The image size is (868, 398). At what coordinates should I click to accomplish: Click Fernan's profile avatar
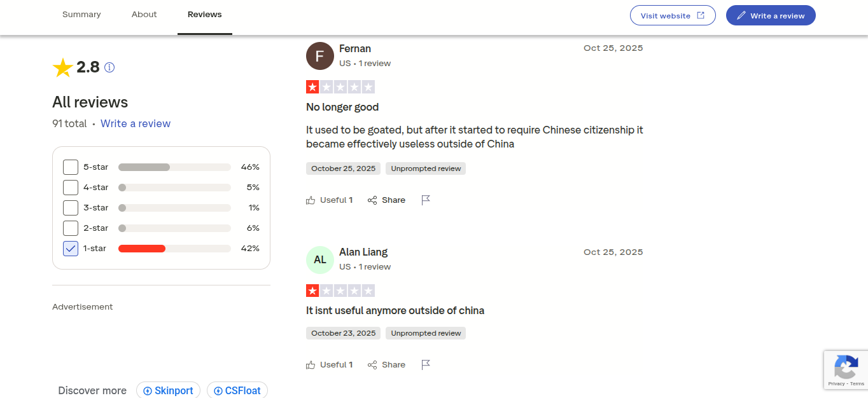(x=320, y=56)
